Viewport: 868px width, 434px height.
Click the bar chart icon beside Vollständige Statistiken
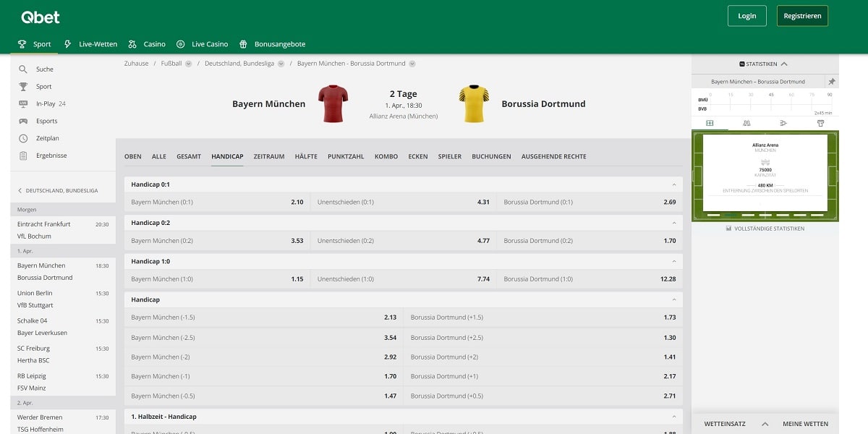click(x=728, y=229)
